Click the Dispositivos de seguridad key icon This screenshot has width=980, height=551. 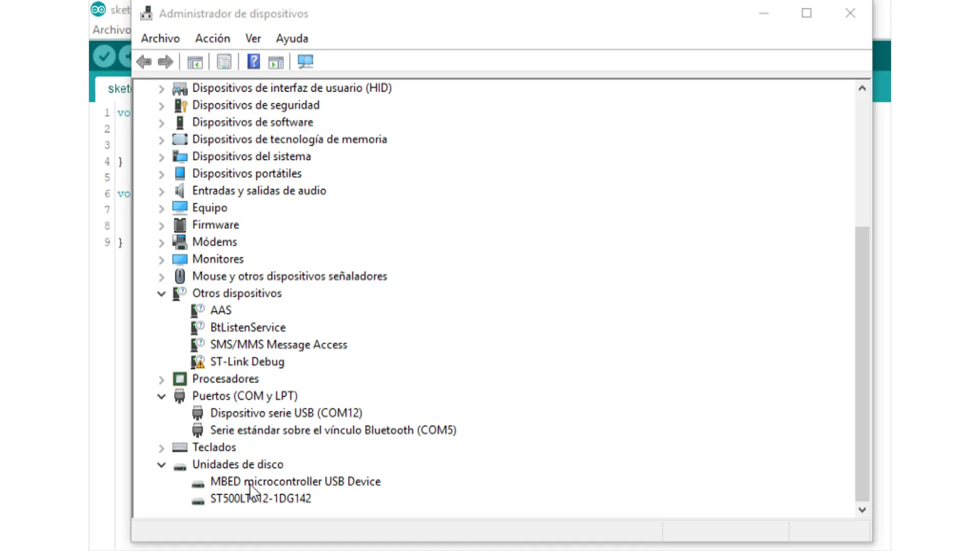click(x=180, y=105)
